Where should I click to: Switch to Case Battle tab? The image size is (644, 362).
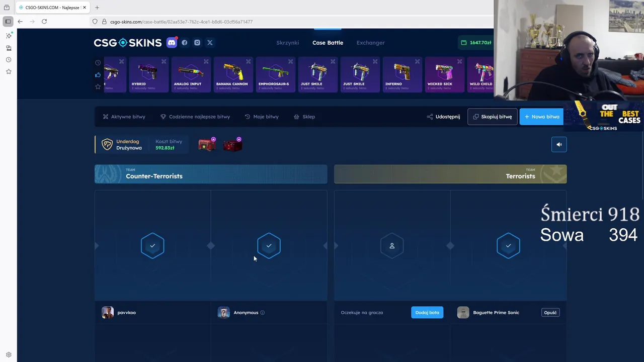(328, 43)
